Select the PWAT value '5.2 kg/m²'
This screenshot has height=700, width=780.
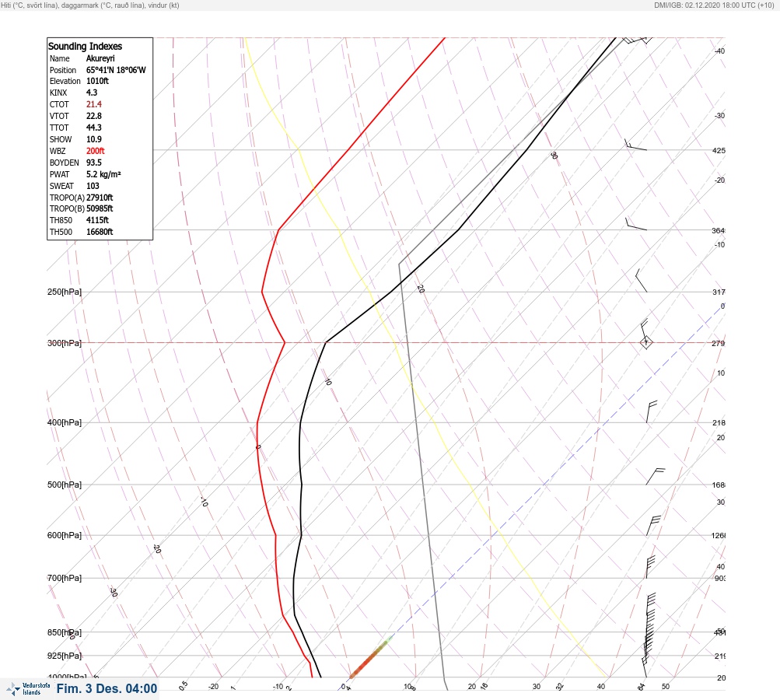click(103, 174)
